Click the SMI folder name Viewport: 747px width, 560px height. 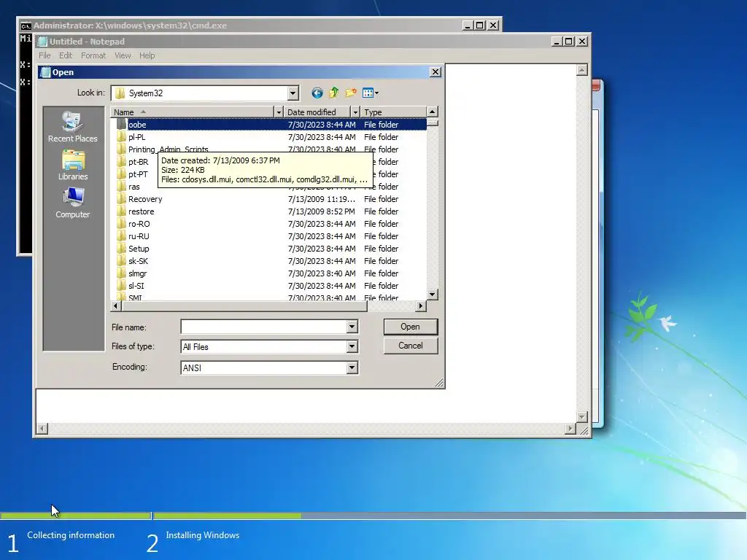(135, 297)
